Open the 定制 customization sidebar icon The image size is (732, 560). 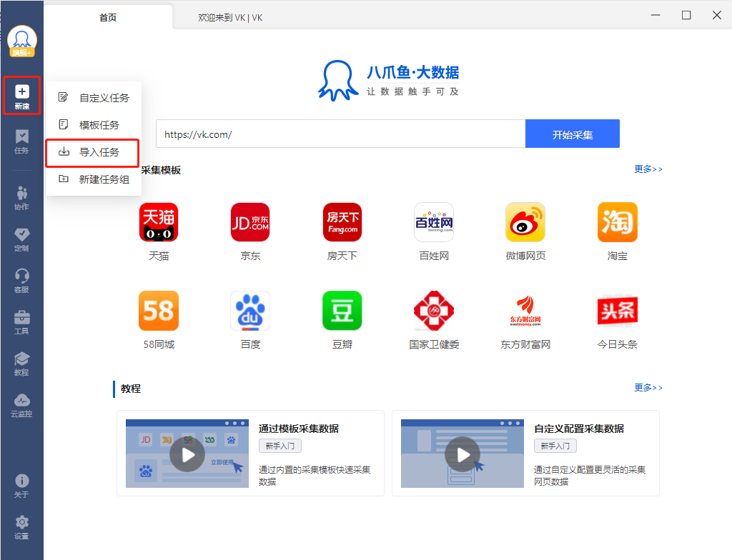pos(22,240)
